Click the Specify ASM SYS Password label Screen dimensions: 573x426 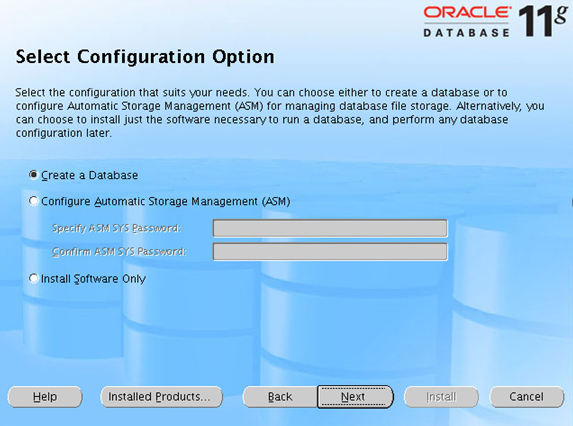[117, 228]
